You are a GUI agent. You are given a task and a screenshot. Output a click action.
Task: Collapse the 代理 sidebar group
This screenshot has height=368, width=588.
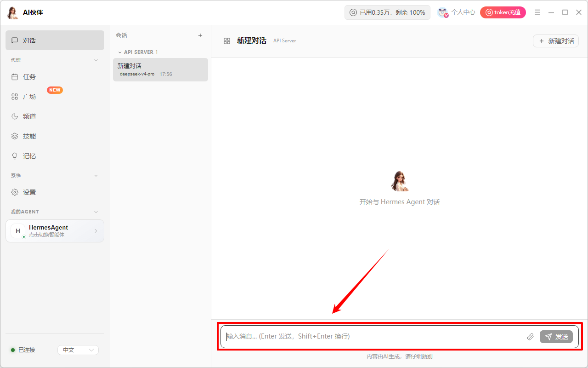96,60
